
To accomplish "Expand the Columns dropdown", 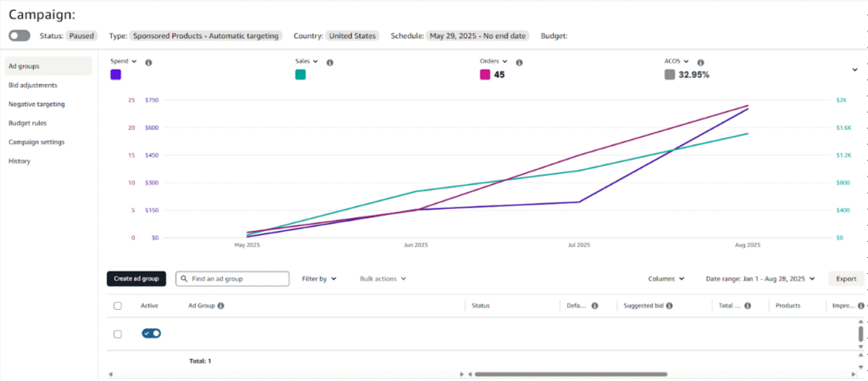I will click(x=666, y=278).
